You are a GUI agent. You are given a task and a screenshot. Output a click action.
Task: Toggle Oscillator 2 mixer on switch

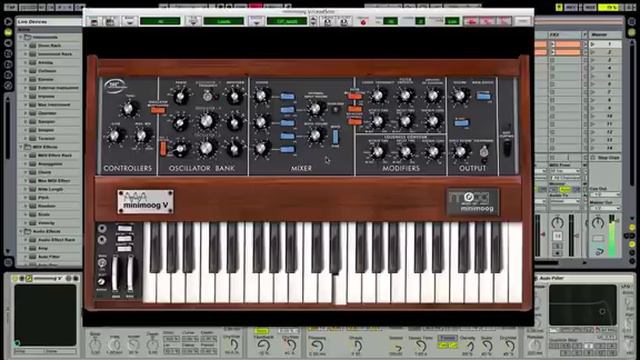287,123
